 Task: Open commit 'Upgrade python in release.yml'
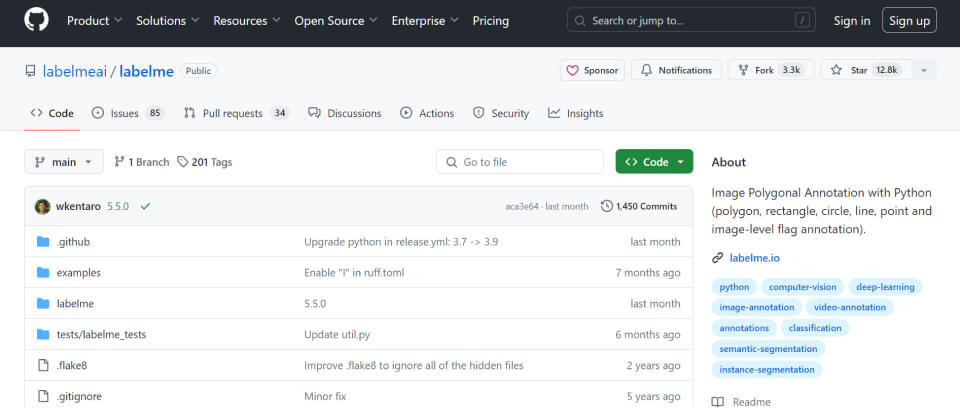tap(401, 242)
